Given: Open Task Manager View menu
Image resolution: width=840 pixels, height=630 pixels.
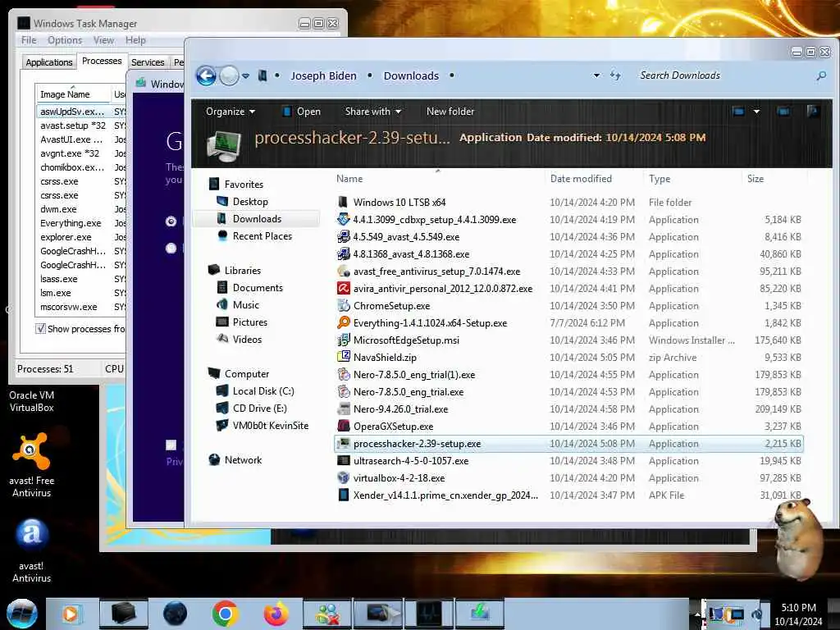Looking at the screenshot, I should point(103,40).
